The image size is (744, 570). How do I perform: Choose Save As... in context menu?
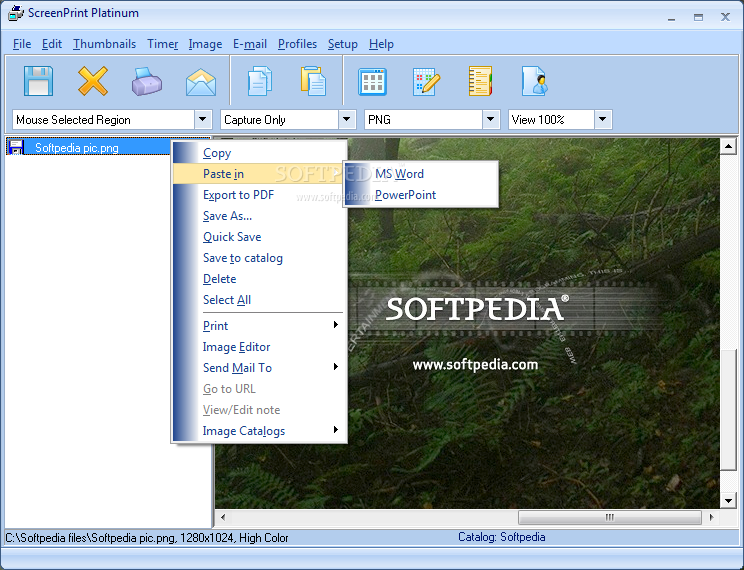[x=260, y=215]
